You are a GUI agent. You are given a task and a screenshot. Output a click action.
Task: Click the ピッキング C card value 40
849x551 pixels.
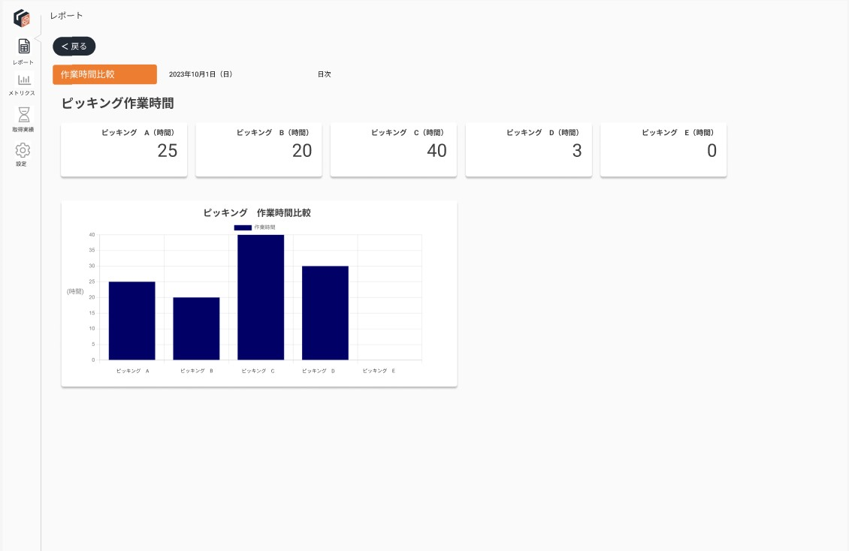[x=437, y=150]
